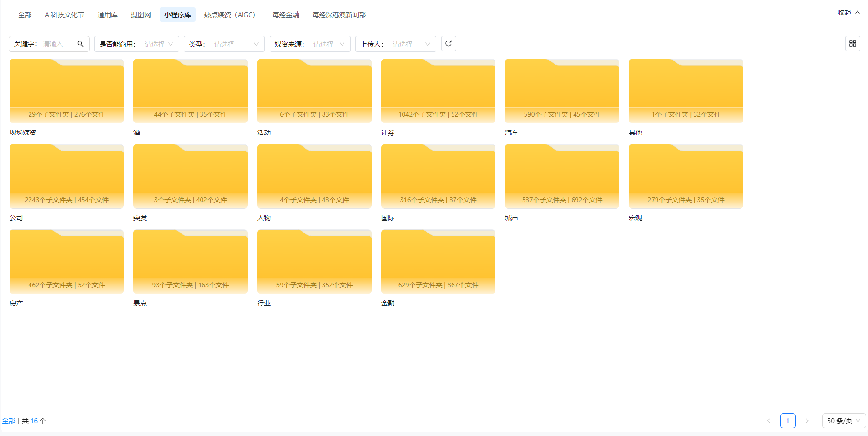
Task: Open the 类型 dropdown
Action: click(224, 44)
